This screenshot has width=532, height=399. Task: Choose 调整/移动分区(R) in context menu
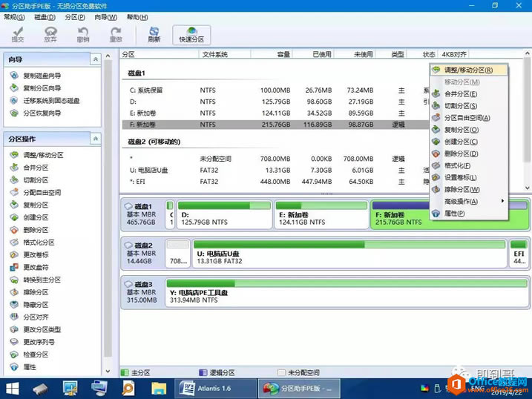pyautogui.click(x=469, y=70)
